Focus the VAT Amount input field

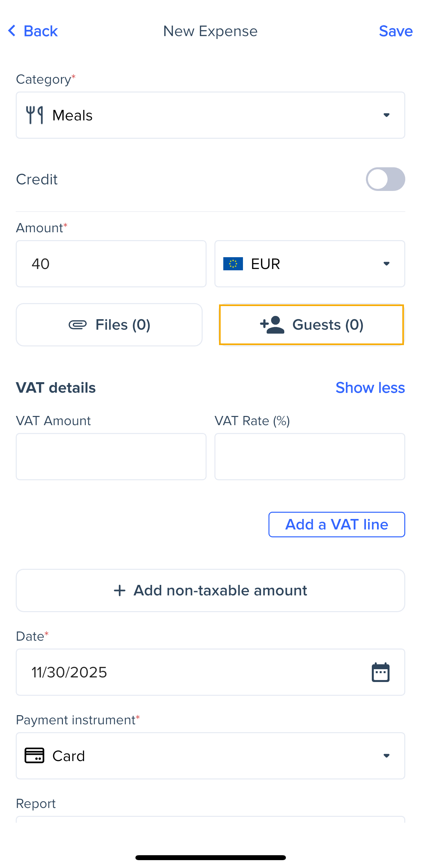tap(111, 457)
